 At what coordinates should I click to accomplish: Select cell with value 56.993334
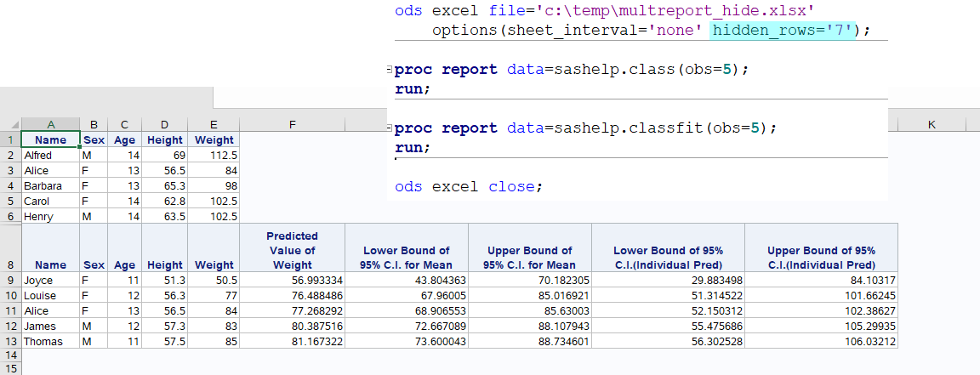pyautogui.click(x=292, y=280)
